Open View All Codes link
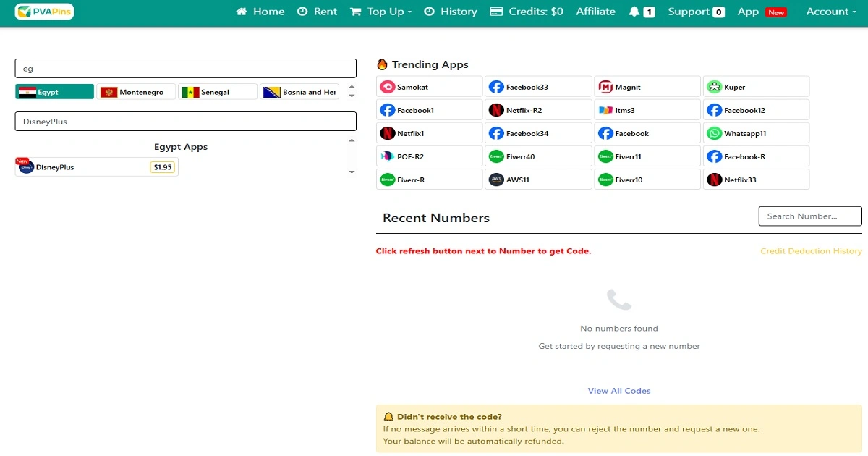The height and width of the screenshot is (456, 868). tap(619, 391)
